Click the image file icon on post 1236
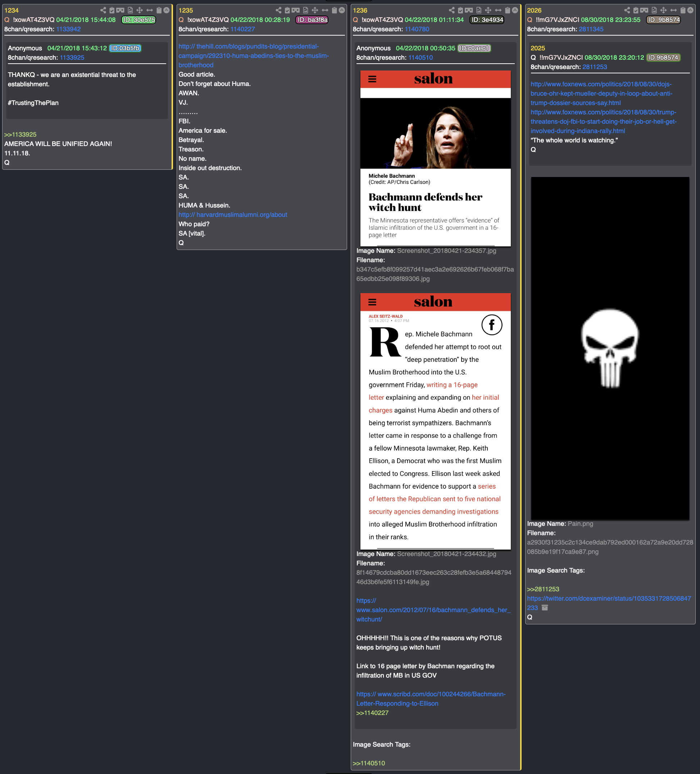Image resolution: width=700 pixels, height=774 pixels. (479, 10)
